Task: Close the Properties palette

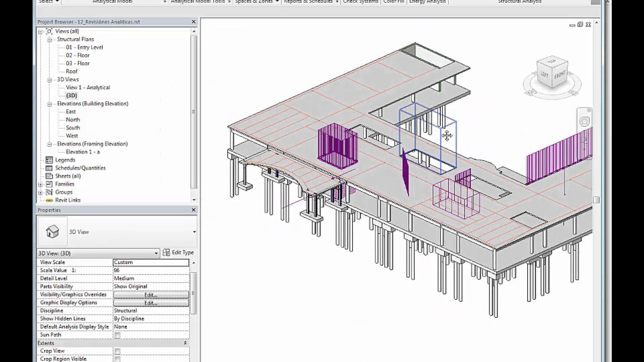Action: (194, 210)
